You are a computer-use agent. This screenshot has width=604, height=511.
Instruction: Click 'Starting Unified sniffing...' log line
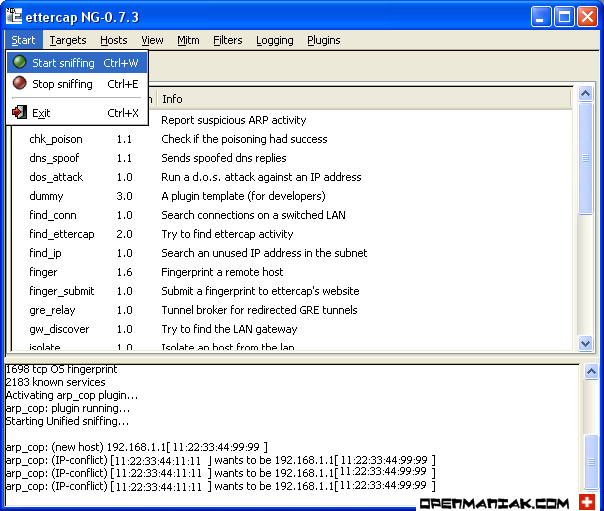click(67, 421)
